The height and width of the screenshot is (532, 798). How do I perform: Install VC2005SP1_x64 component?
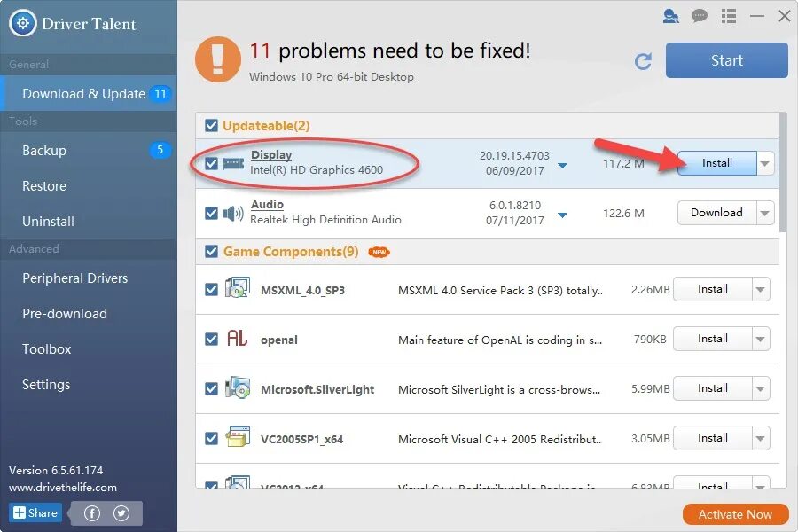pyautogui.click(x=713, y=438)
